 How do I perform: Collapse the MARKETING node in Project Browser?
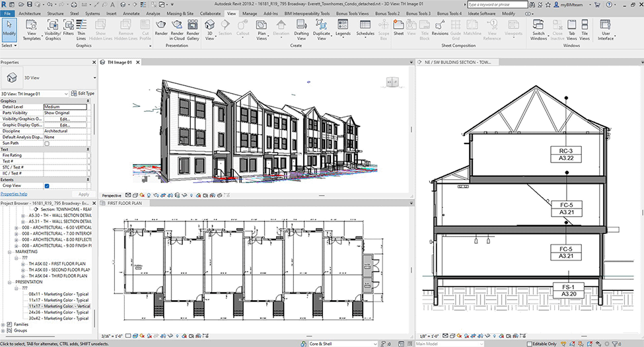(x=9, y=251)
